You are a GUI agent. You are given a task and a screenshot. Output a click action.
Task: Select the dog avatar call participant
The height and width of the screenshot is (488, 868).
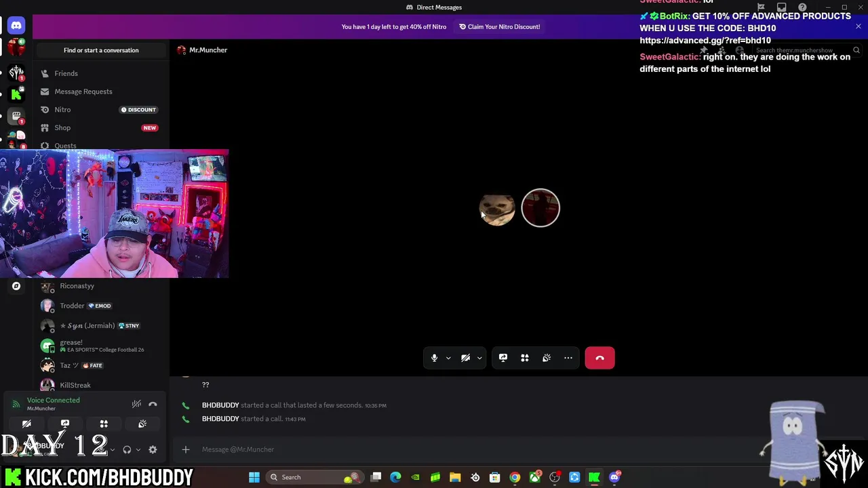(x=497, y=208)
